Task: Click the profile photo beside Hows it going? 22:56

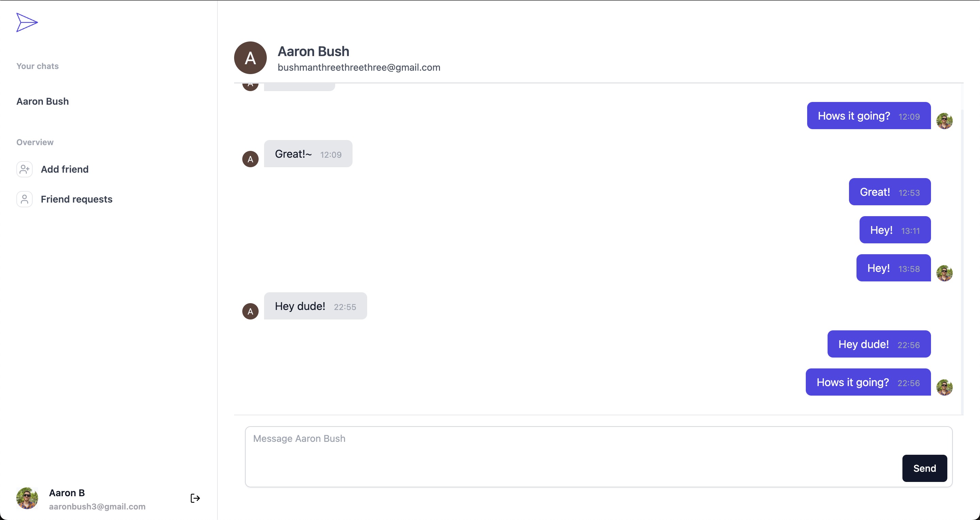Action: [944, 387]
